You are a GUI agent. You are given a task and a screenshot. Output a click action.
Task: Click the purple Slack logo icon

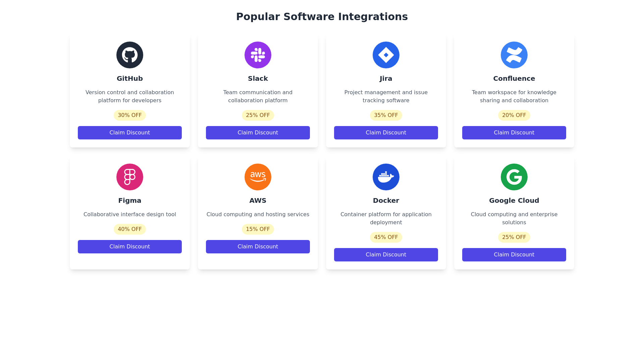tap(258, 55)
